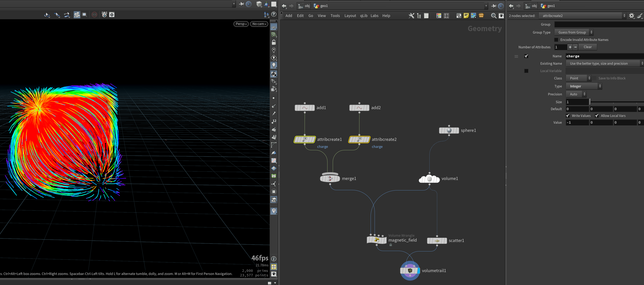Toggle the Write Values checkbox
644x285 pixels.
(568, 116)
